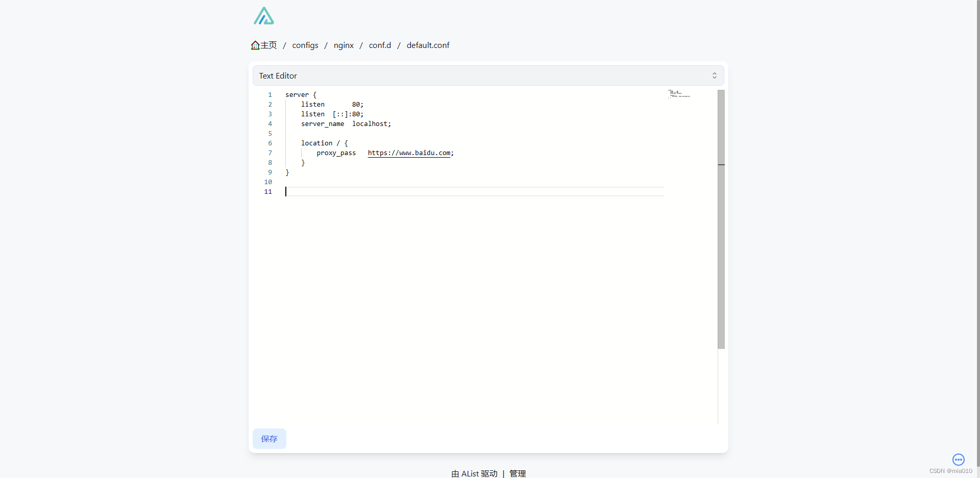
Task: Click the https://www.baidu.com URL in code
Action: click(x=409, y=153)
